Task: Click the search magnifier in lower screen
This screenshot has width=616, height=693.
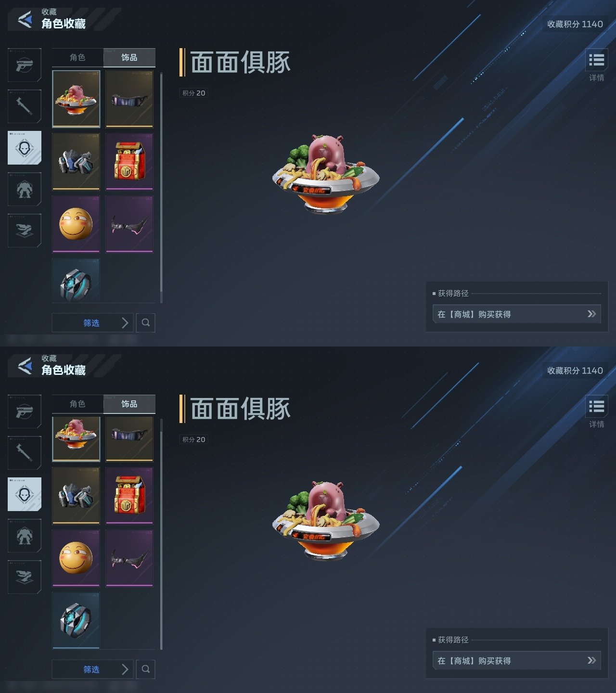Action: pos(146,669)
